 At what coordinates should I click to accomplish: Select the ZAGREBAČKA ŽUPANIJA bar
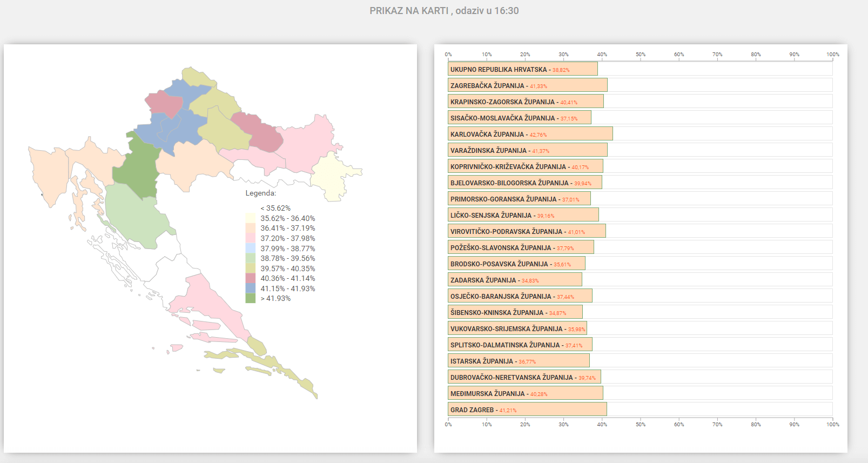527,85
